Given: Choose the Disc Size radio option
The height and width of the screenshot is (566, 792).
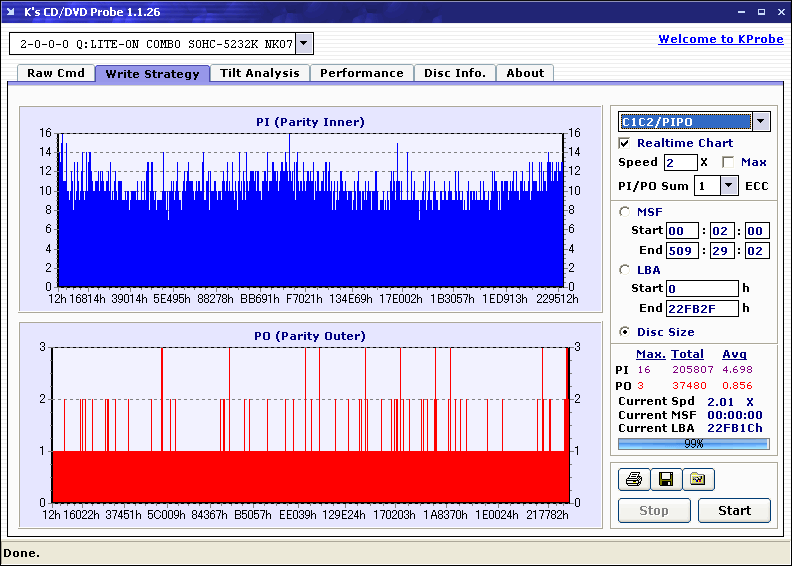Looking at the screenshot, I should point(625,332).
